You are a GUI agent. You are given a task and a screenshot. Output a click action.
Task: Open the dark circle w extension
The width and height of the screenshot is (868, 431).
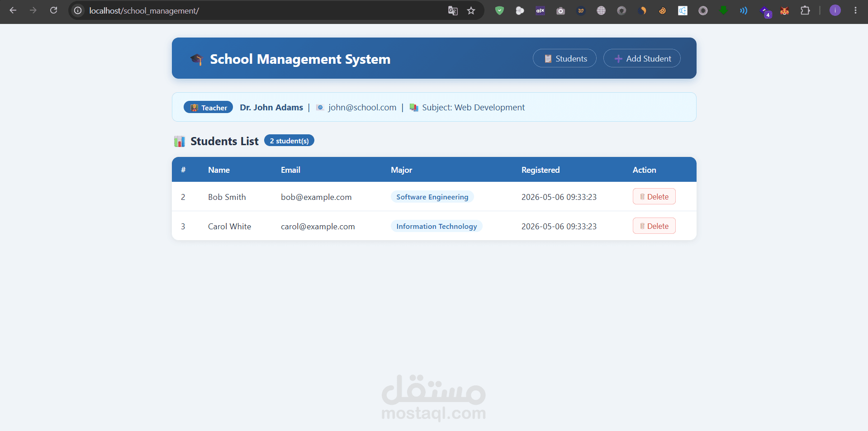tap(581, 10)
